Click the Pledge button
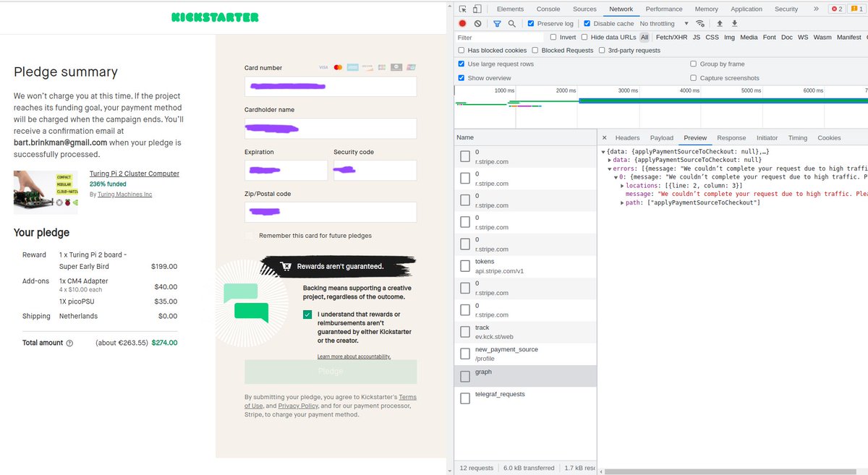Screen dimensions: 868x475 click(331, 372)
